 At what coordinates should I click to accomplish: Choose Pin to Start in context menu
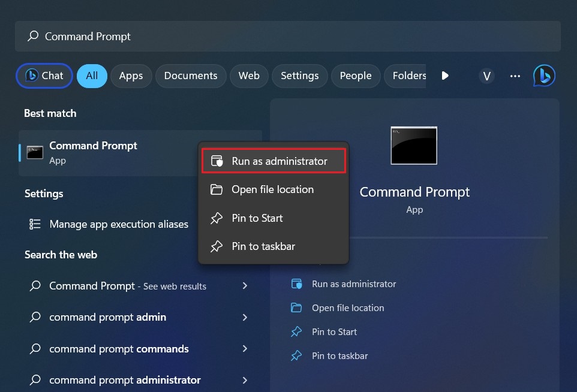274,218
